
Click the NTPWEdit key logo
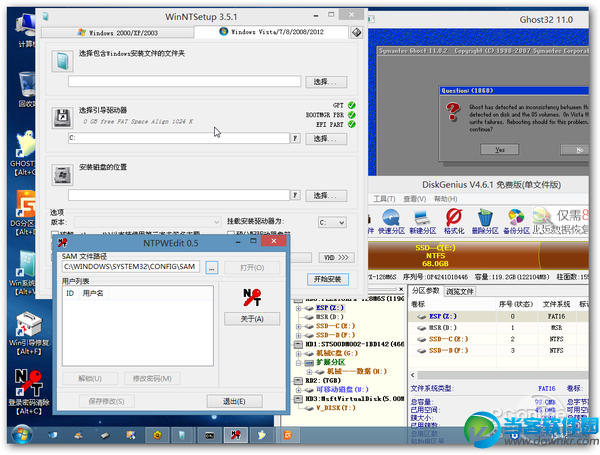coord(252,297)
